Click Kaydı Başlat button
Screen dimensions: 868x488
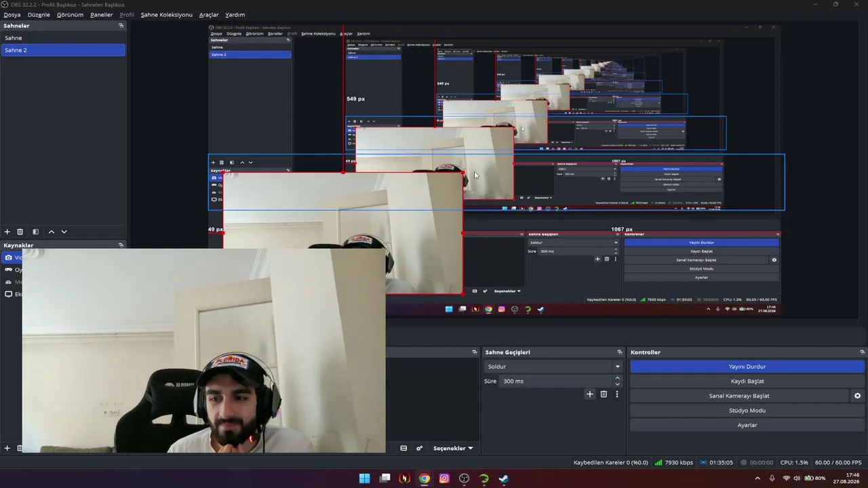[747, 382]
